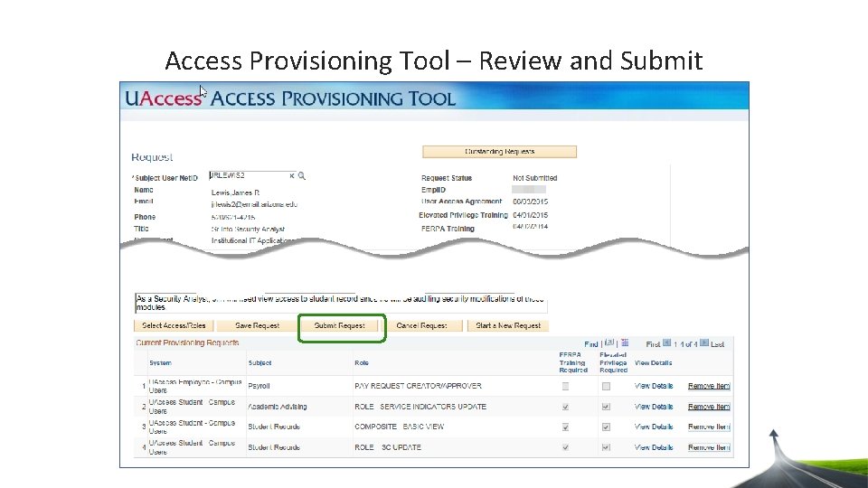Toggle Elevated Privilege for COMPOSITE BASIC VIEW row
Viewport: 868px width, 488px height.
click(606, 427)
